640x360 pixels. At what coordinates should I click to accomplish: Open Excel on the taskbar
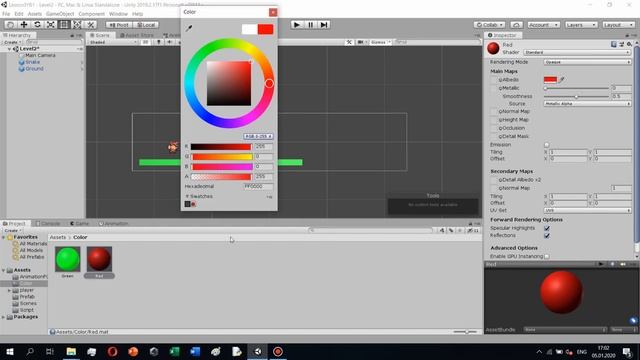pyautogui.click(x=174, y=351)
